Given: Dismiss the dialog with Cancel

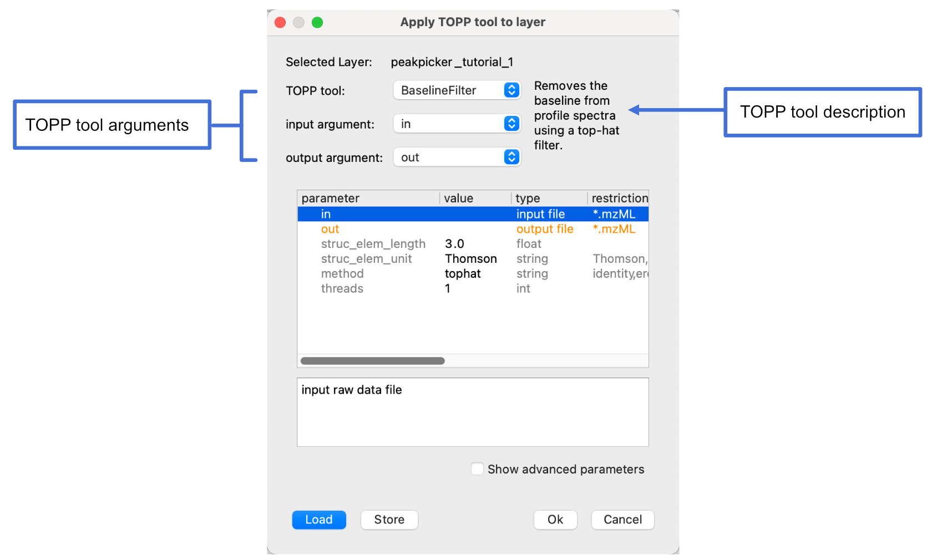Looking at the screenshot, I should pos(622,520).
